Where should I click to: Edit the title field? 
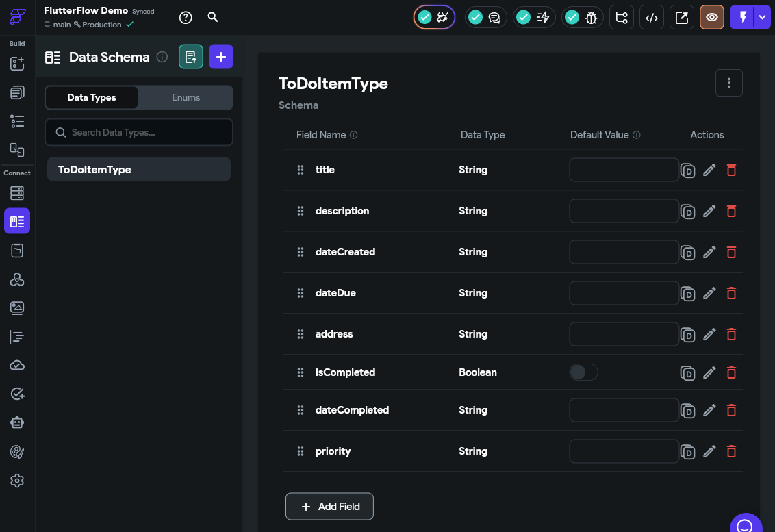point(709,170)
